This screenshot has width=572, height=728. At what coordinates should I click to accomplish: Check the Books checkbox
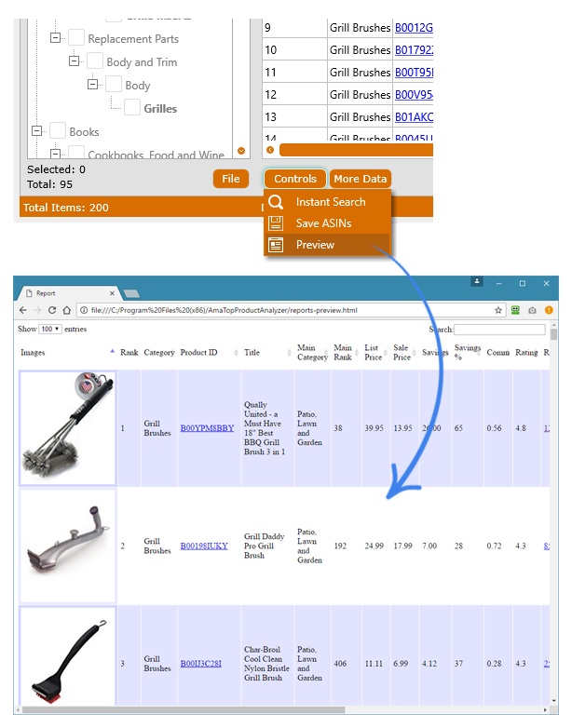[x=58, y=130]
